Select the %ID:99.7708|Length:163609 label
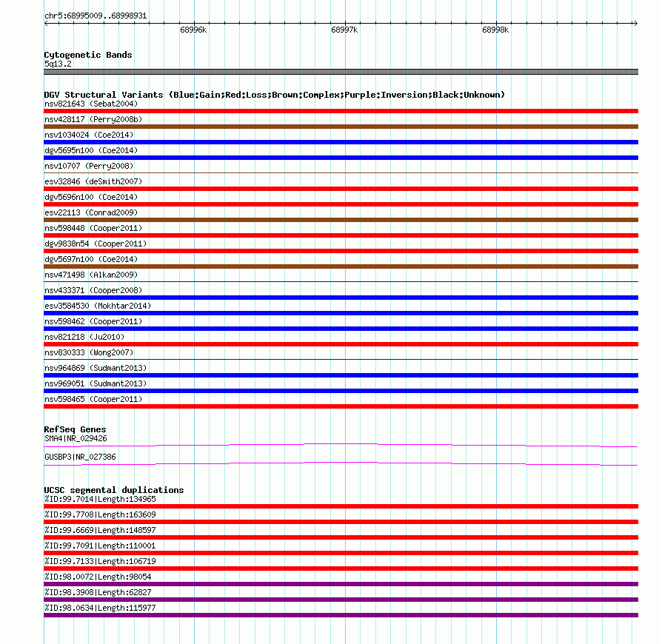Image resolution: width=659 pixels, height=644 pixels. [100, 514]
